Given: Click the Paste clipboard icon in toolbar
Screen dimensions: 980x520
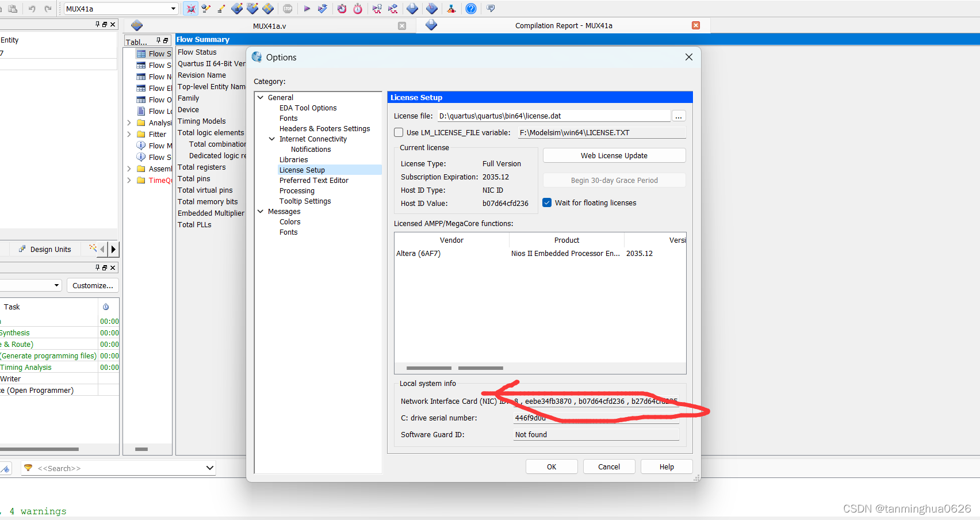Looking at the screenshot, I should pos(12,9).
